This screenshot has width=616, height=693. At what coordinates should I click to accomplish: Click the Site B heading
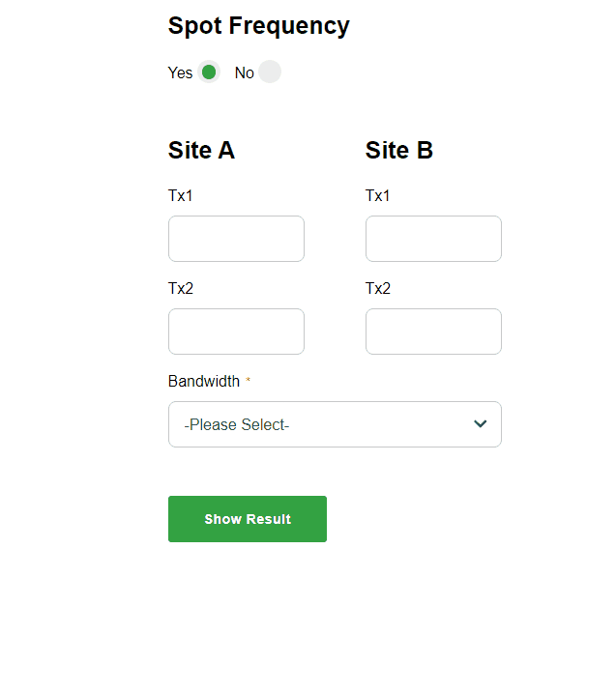[398, 150]
